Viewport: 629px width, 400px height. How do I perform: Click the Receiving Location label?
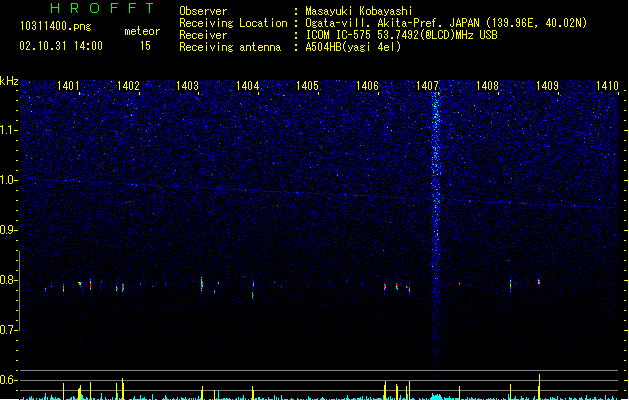click(233, 23)
